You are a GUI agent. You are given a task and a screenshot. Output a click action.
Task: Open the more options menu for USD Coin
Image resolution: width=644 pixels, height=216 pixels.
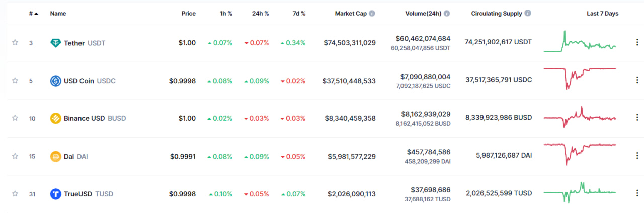[637, 80]
